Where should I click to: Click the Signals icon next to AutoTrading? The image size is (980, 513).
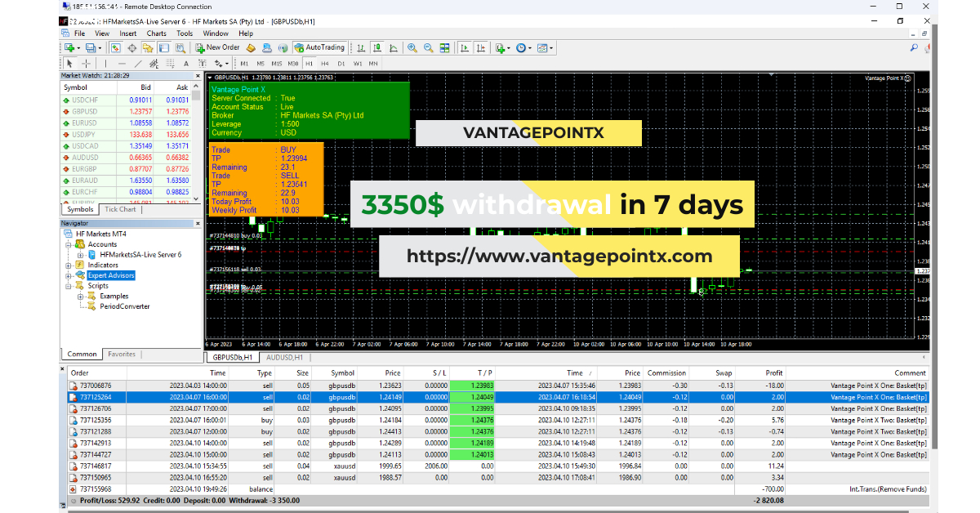(x=283, y=47)
